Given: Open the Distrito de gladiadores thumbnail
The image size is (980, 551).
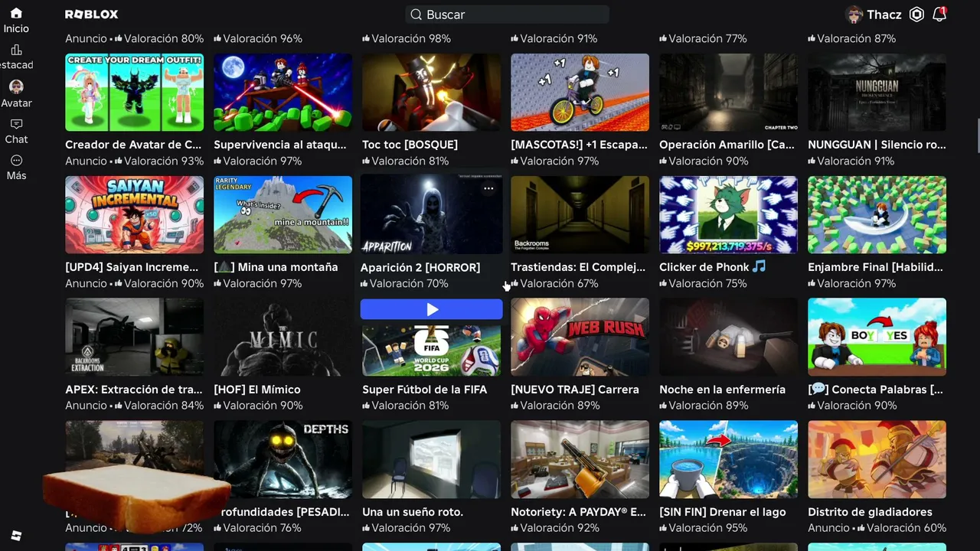Looking at the screenshot, I should [x=877, y=459].
